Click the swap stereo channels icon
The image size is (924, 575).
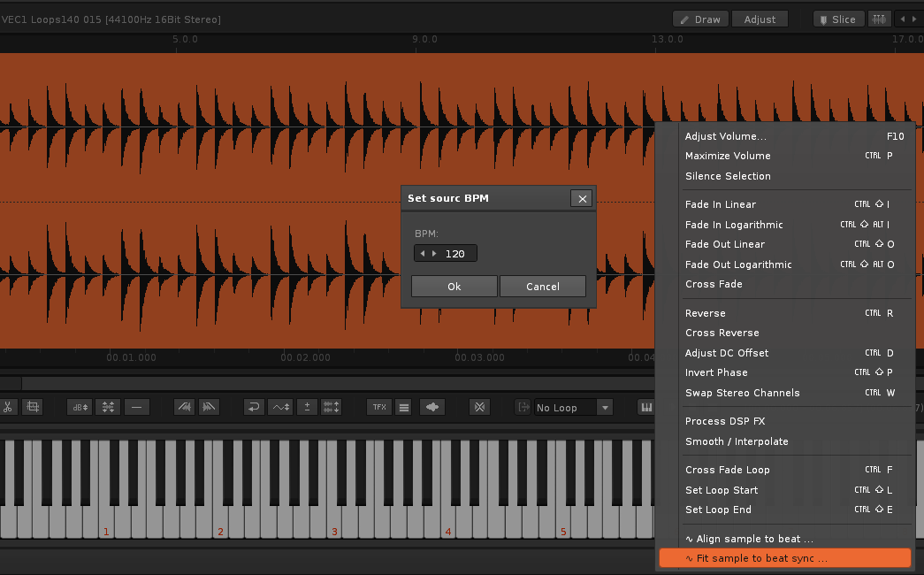tap(331, 407)
